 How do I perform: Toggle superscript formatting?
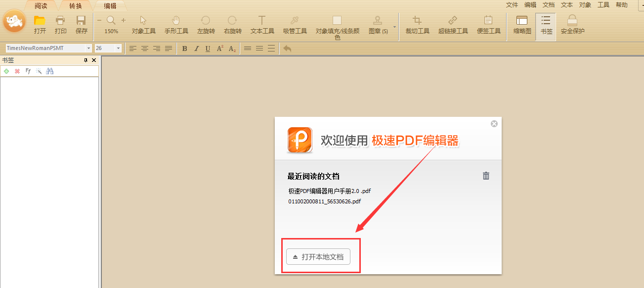pyautogui.click(x=220, y=48)
